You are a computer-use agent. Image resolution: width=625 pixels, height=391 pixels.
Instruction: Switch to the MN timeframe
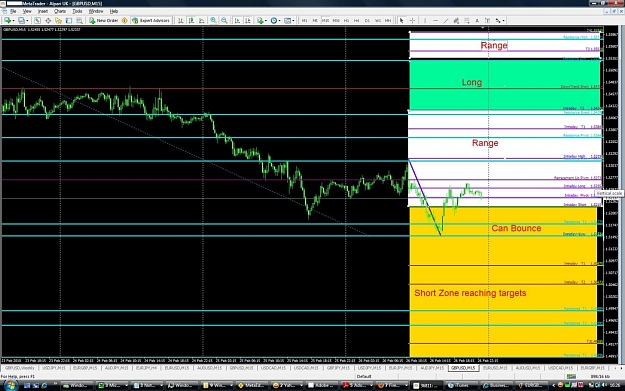[x=388, y=20]
